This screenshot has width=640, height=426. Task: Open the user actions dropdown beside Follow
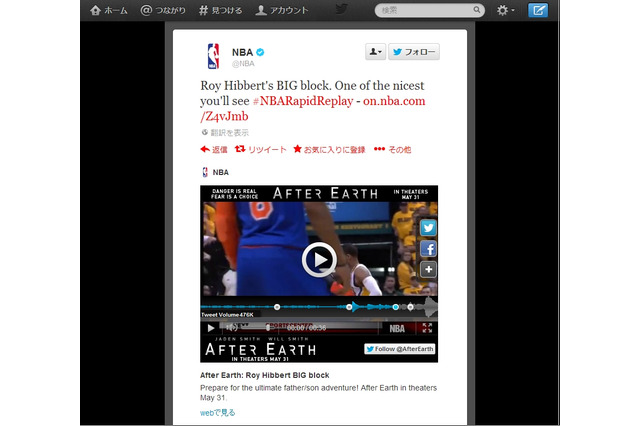click(375, 52)
